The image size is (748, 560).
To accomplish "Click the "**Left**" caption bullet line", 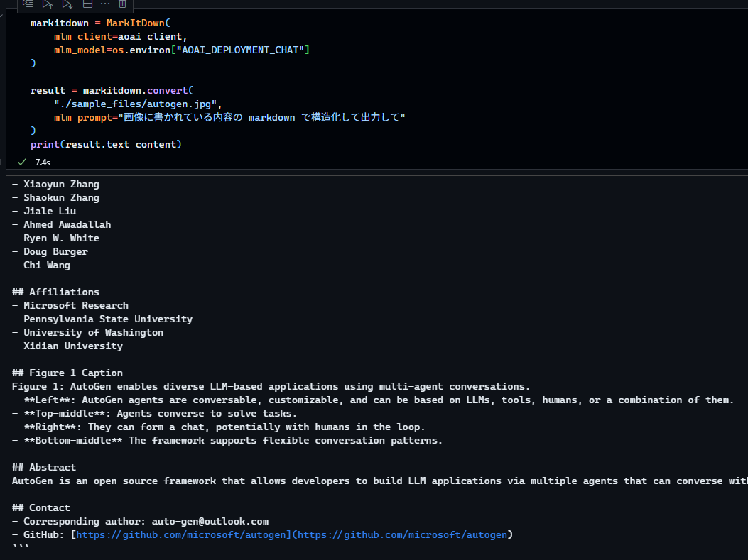I will [x=373, y=400].
